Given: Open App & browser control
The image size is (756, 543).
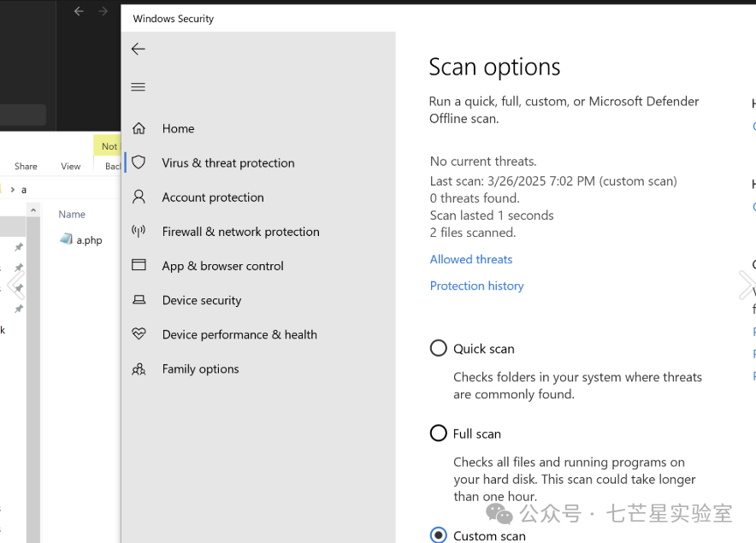Looking at the screenshot, I should (222, 266).
